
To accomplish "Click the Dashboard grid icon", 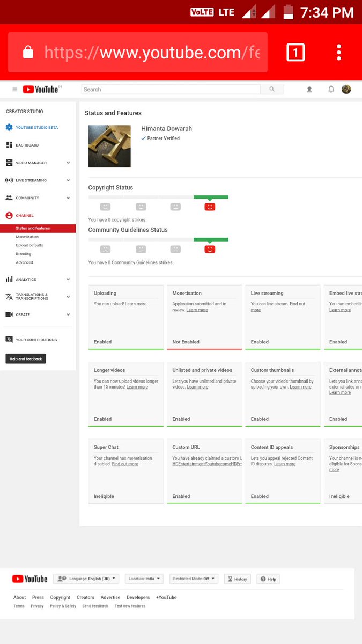I will click(9, 145).
